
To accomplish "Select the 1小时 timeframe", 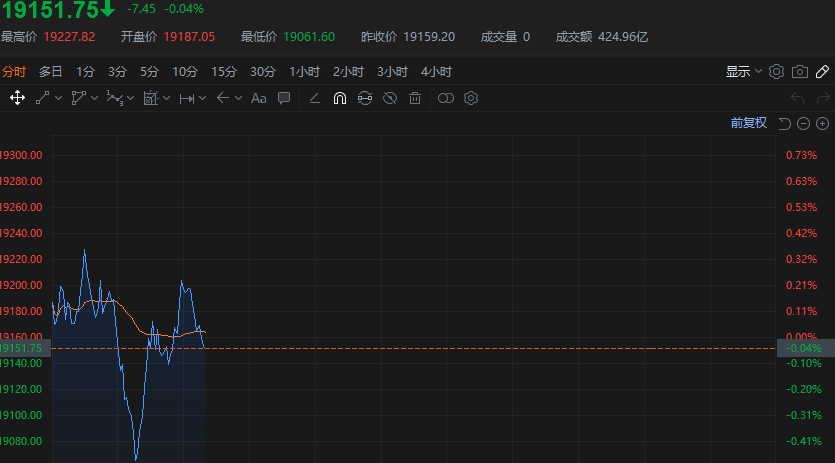I will click(304, 72).
